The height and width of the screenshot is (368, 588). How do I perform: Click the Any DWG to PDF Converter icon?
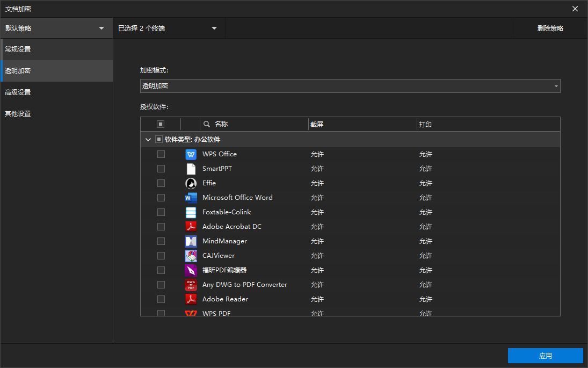(191, 285)
